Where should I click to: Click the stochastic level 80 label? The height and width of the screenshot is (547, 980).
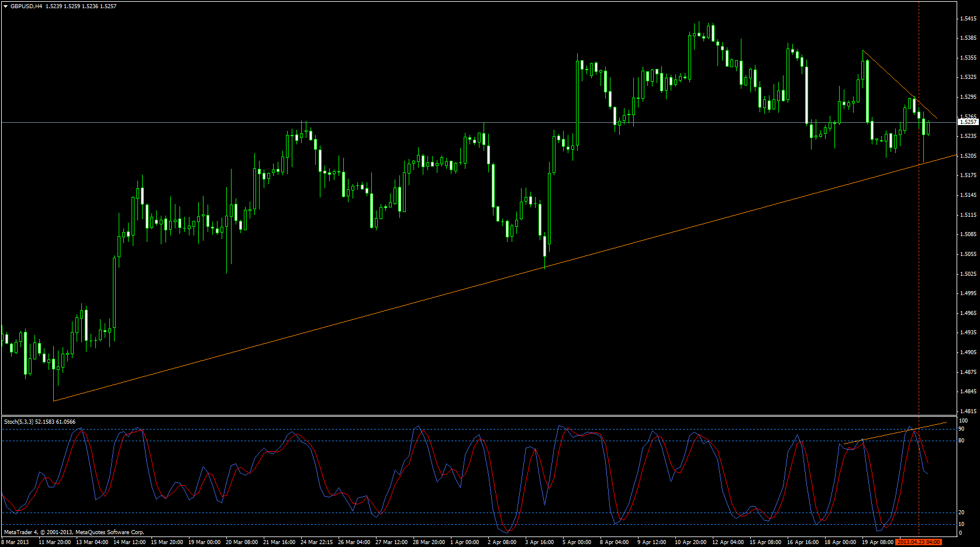click(x=962, y=441)
